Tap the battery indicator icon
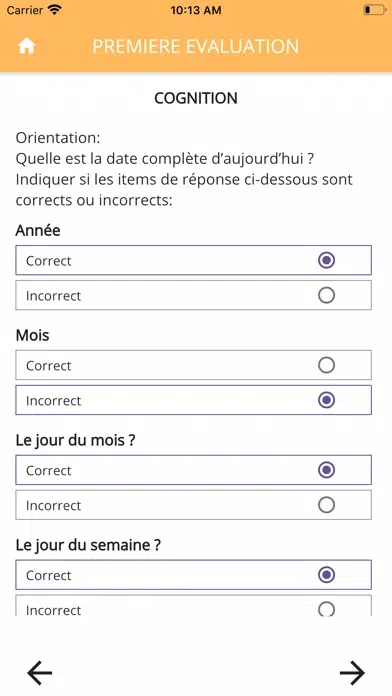392x696 pixels. tap(375, 10)
